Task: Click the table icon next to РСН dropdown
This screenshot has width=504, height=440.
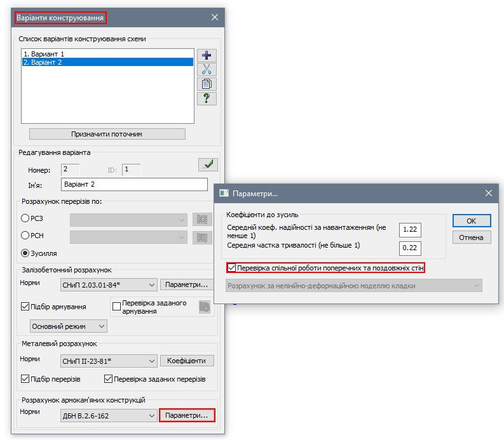Action: [x=202, y=237]
